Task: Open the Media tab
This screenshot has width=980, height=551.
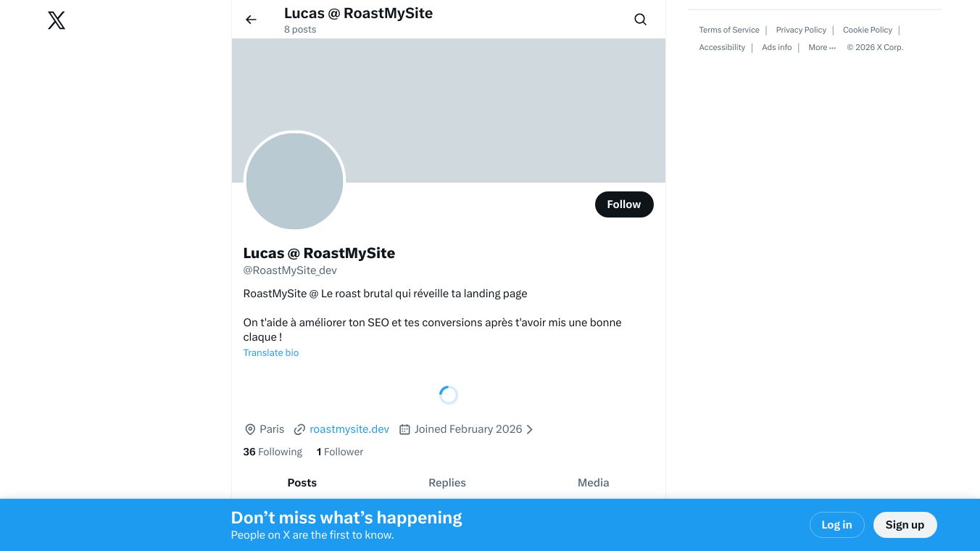Action: (x=593, y=483)
